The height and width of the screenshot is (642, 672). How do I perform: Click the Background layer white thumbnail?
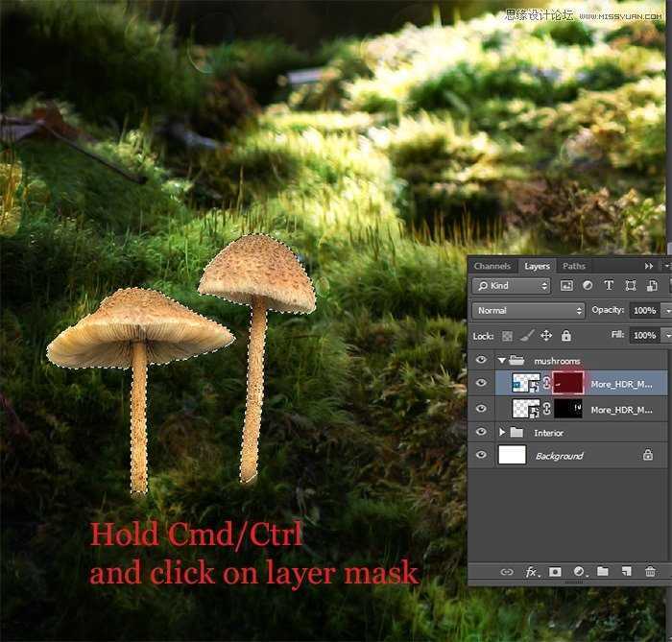(512, 455)
